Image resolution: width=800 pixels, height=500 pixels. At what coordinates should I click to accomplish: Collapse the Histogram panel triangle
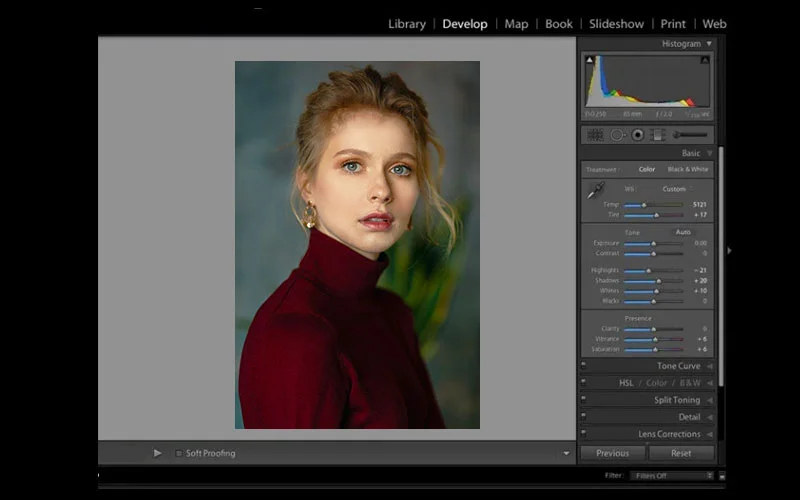pos(709,44)
